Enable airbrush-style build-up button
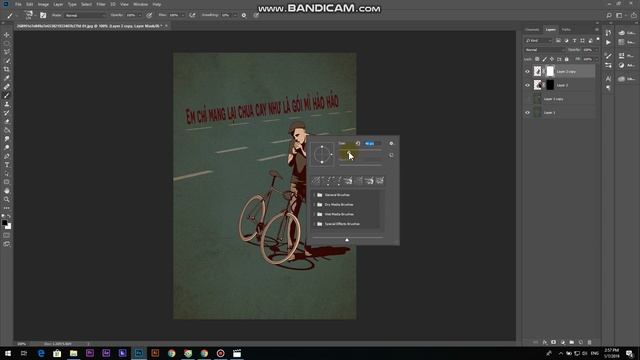Viewport: 640px width, 360px height. [192, 15]
